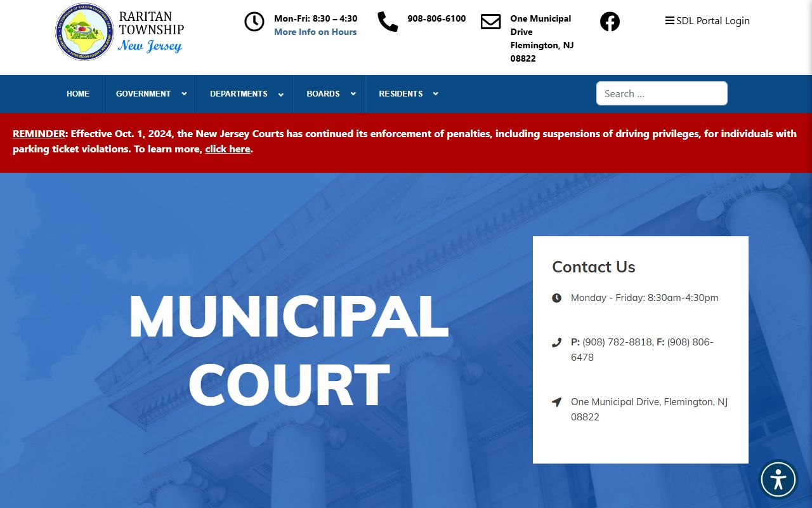Expand the Government menu arrow
This screenshot has width=812, height=508.
[184, 94]
